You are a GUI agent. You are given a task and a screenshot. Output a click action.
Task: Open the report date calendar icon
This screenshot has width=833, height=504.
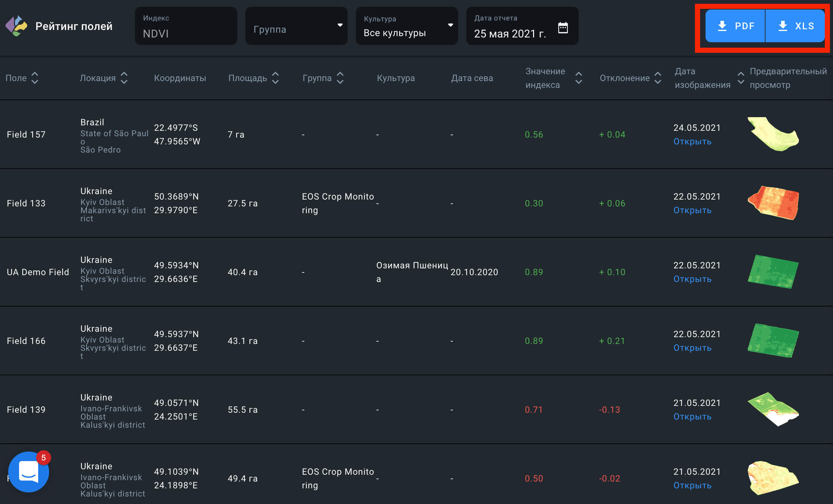(563, 27)
